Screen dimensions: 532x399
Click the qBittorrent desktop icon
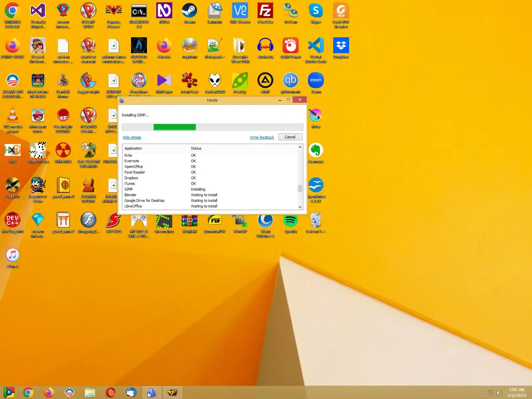291,83
